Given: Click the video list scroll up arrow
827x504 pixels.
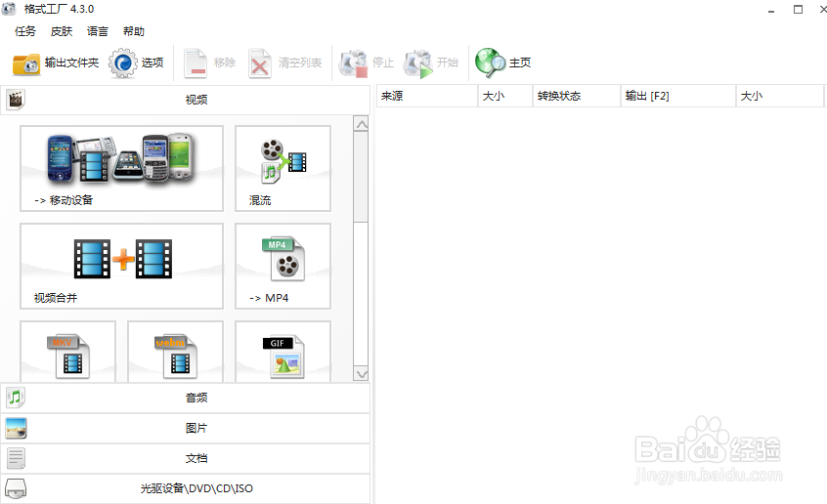Looking at the screenshot, I should pos(362,124).
